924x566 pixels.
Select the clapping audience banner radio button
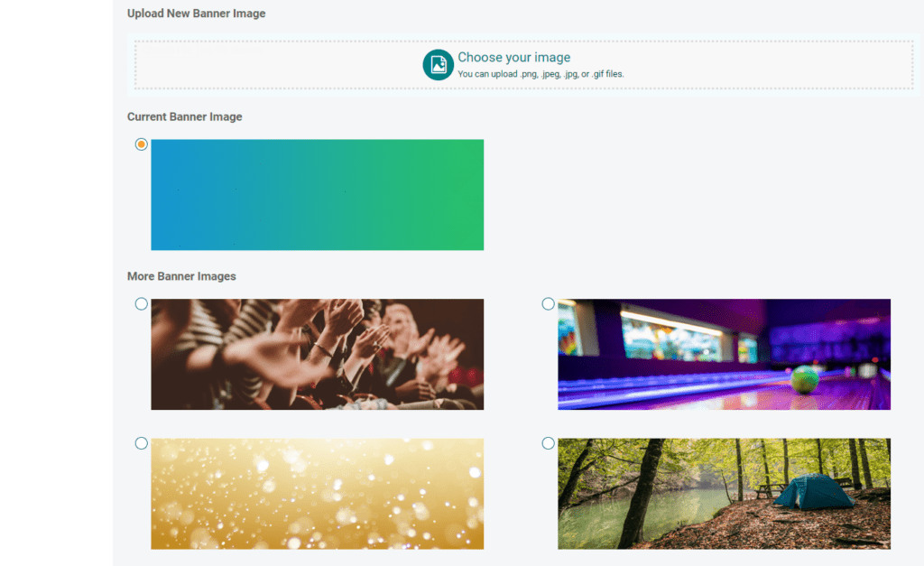click(142, 303)
